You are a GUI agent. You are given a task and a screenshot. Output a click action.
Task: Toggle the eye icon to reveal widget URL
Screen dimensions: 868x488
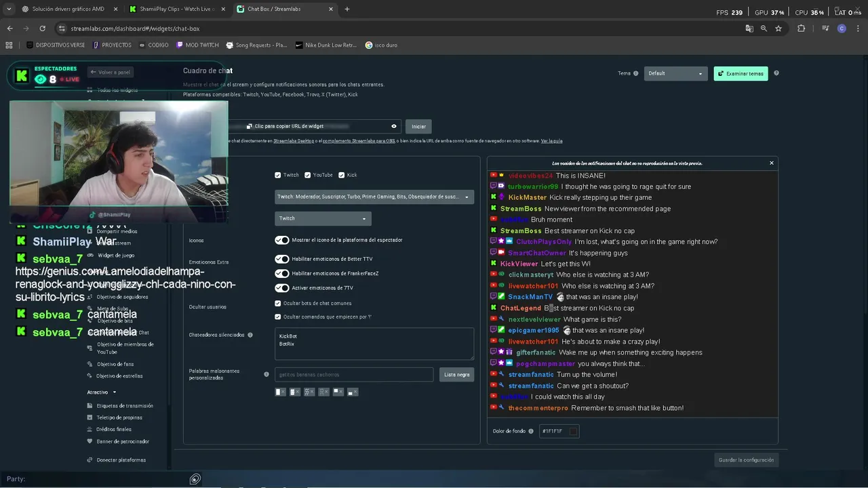coord(393,126)
